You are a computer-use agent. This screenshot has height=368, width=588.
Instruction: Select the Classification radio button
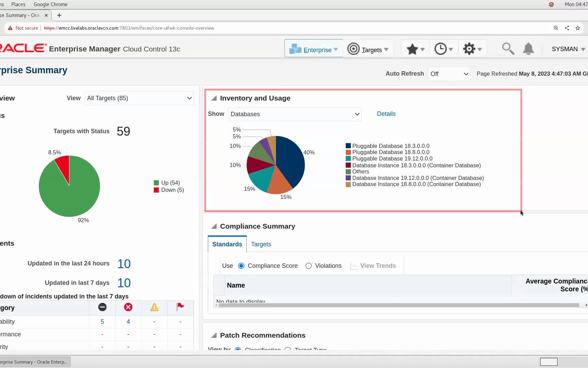[238, 349]
